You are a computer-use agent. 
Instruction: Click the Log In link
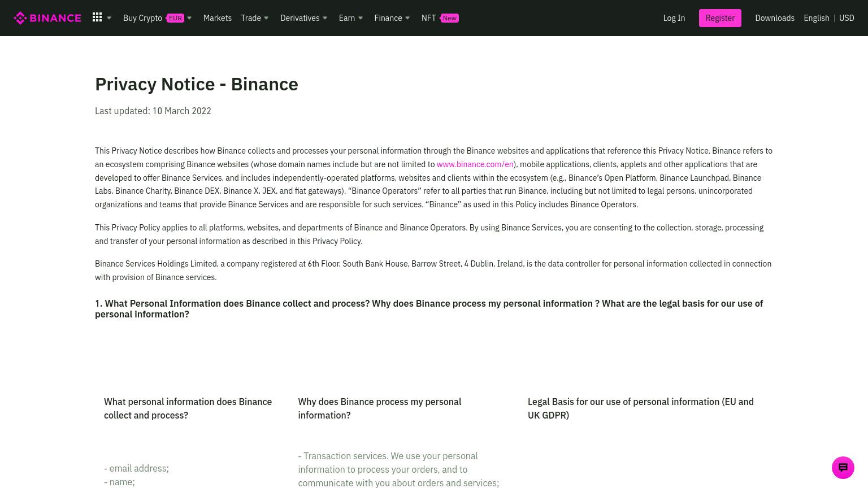pyautogui.click(x=674, y=18)
